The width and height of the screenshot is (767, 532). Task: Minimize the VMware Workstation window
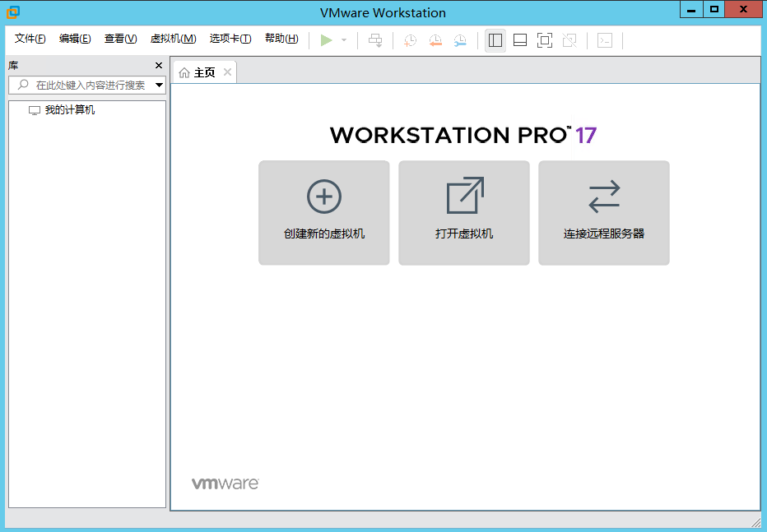tap(691, 10)
